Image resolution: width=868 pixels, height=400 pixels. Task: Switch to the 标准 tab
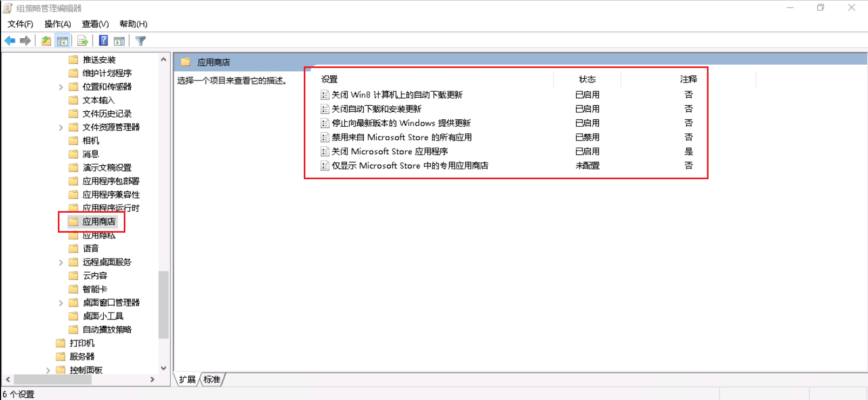point(212,379)
